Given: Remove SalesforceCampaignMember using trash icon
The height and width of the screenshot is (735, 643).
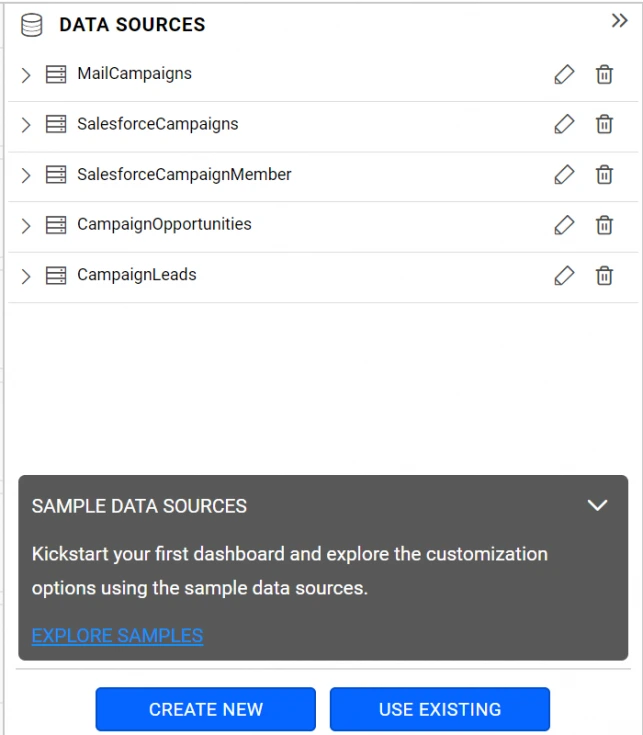Looking at the screenshot, I should pyautogui.click(x=604, y=175).
